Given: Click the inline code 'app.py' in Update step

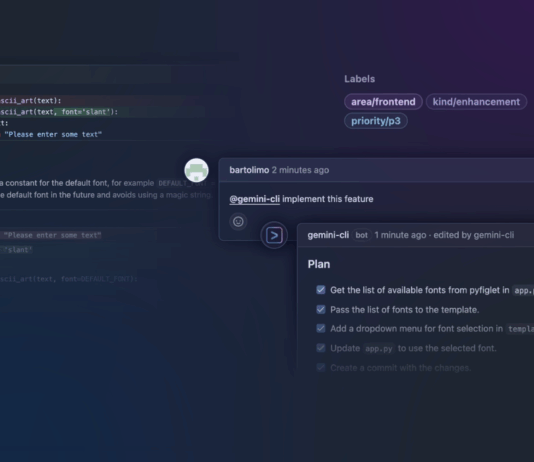Looking at the screenshot, I should [x=379, y=349].
